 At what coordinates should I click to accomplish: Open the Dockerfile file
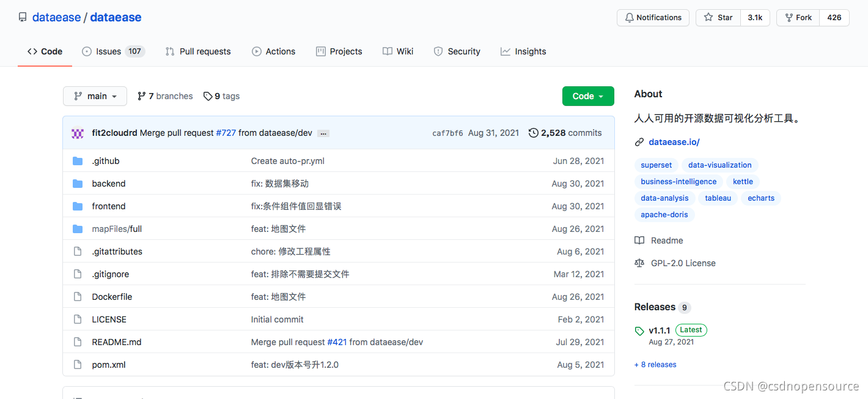pos(112,297)
